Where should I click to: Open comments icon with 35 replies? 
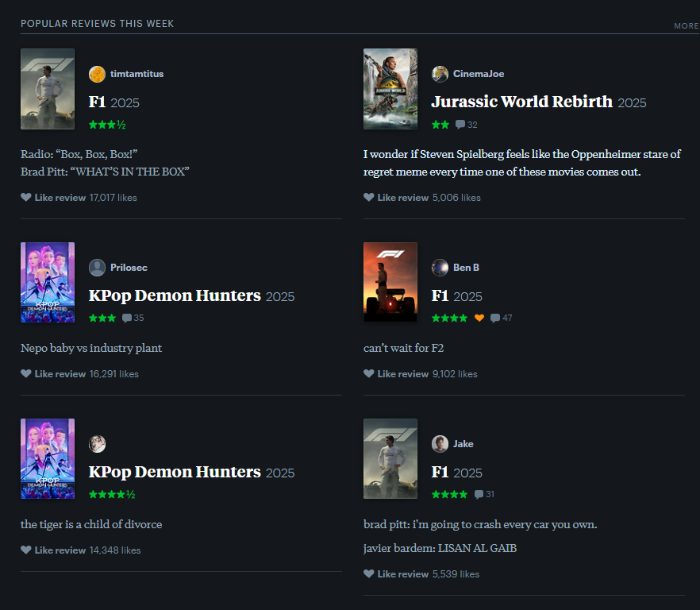[x=127, y=318]
